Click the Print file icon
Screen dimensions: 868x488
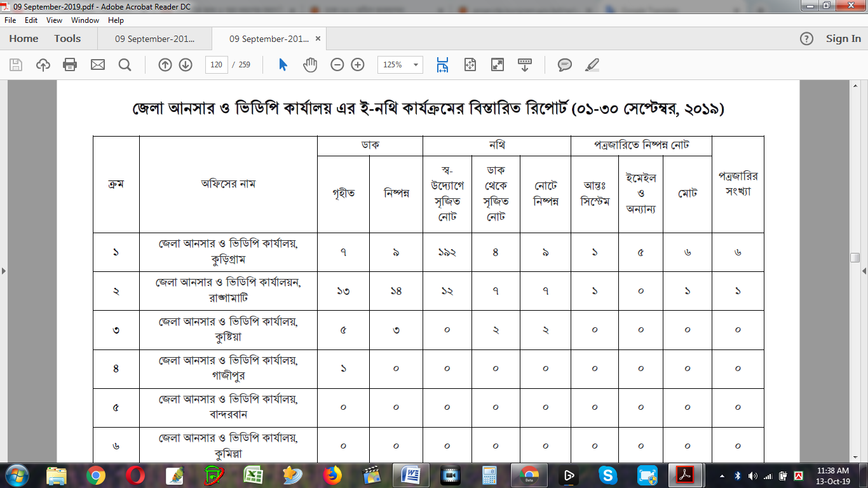tap(70, 65)
